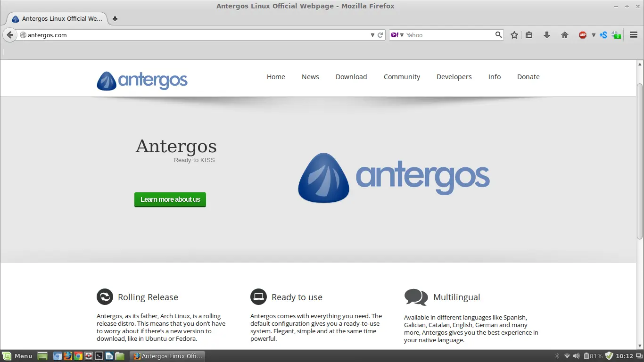Open the Downloads arrow icon
The height and width of the screenshot is (362, 644).
547,35
